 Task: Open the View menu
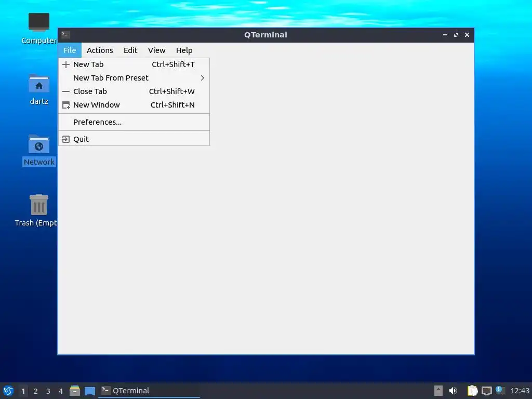pos(156,50)
